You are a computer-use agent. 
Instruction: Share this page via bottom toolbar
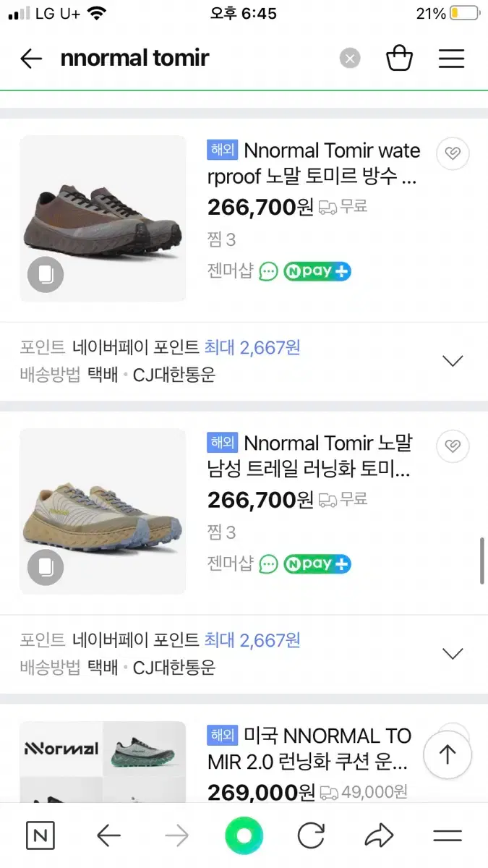click(378, 836)
